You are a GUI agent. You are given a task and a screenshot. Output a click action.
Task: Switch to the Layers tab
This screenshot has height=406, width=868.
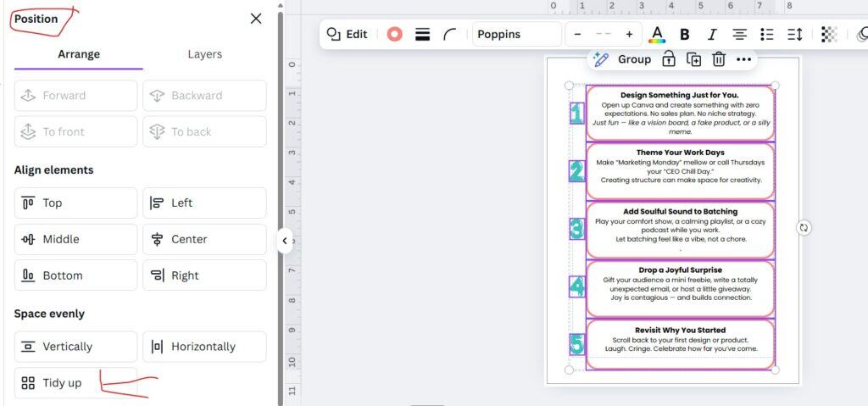click(x=205, y=54)
